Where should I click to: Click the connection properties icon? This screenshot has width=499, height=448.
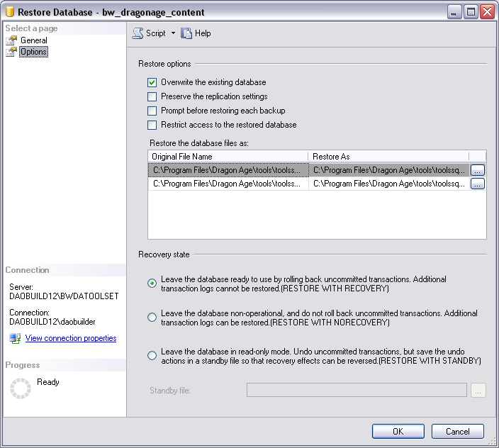[15, 339]
